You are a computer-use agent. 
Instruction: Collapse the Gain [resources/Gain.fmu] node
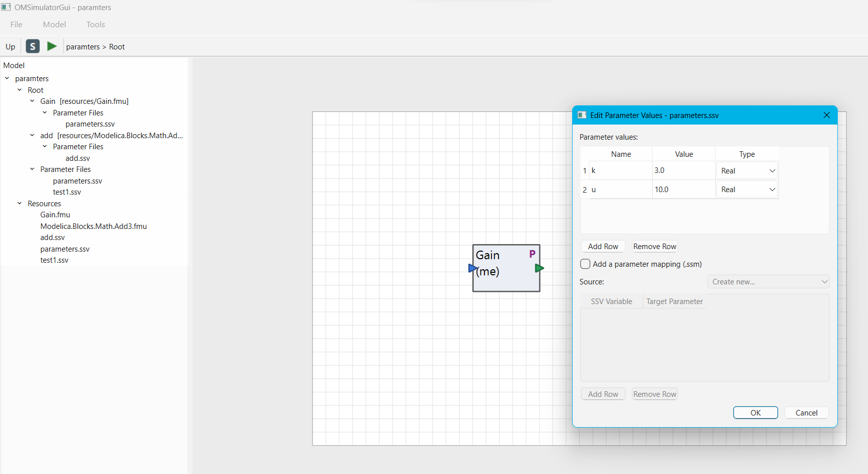(x=32, y=101)
